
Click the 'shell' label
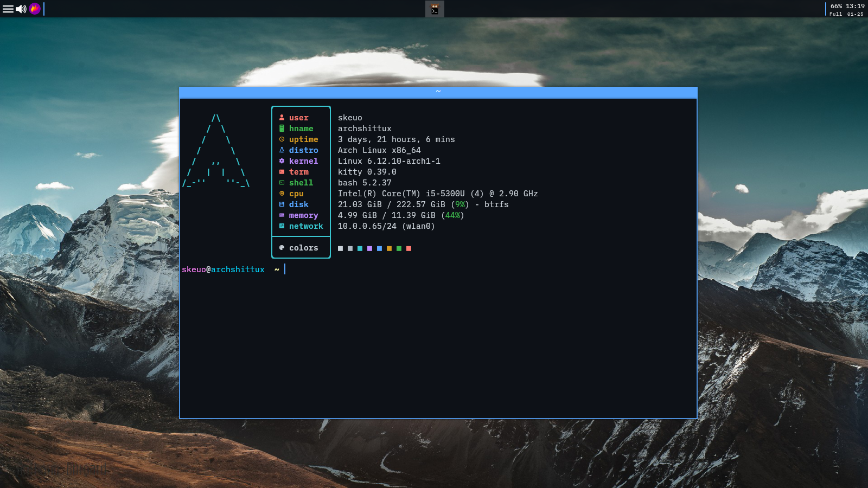pos(301,183)
